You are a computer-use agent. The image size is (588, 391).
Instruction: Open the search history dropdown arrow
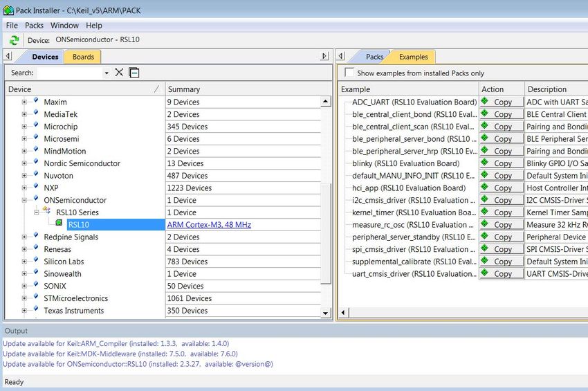coord(107,73)
